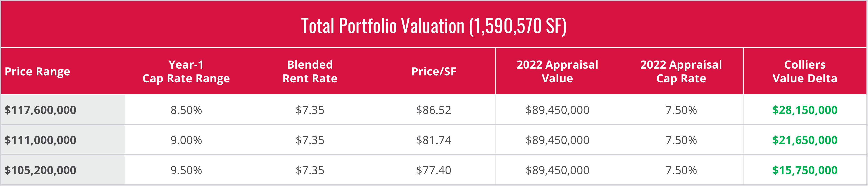
Task: Click the green $21,650,000 value delta
Action: pyautogui.click(x=805, y=140)
